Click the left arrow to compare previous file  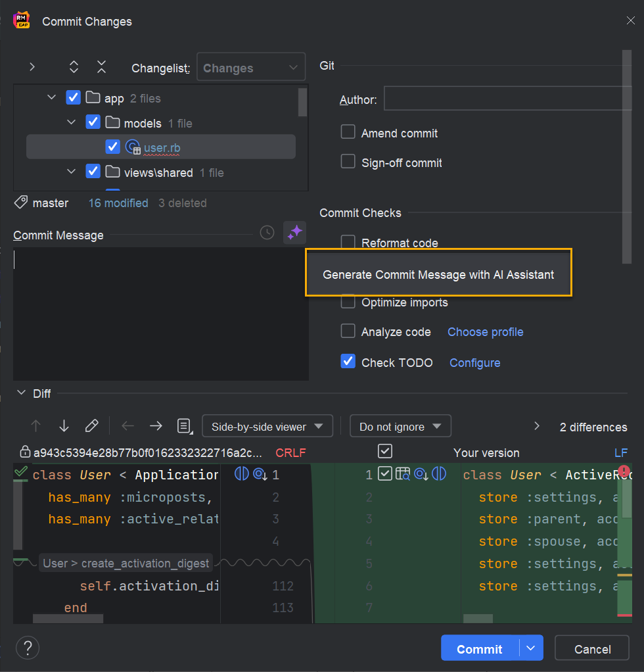(x=127, y=426)
